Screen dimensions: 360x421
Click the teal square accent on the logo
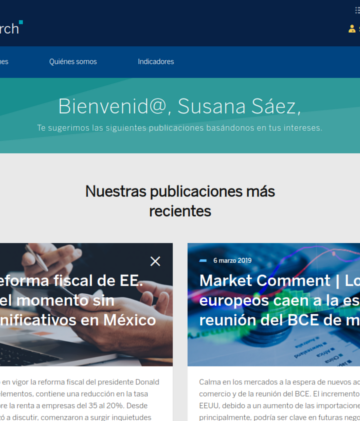point(21,22)
